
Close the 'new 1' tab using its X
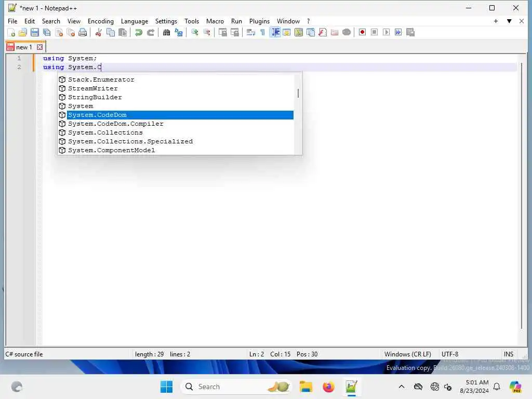39,47
